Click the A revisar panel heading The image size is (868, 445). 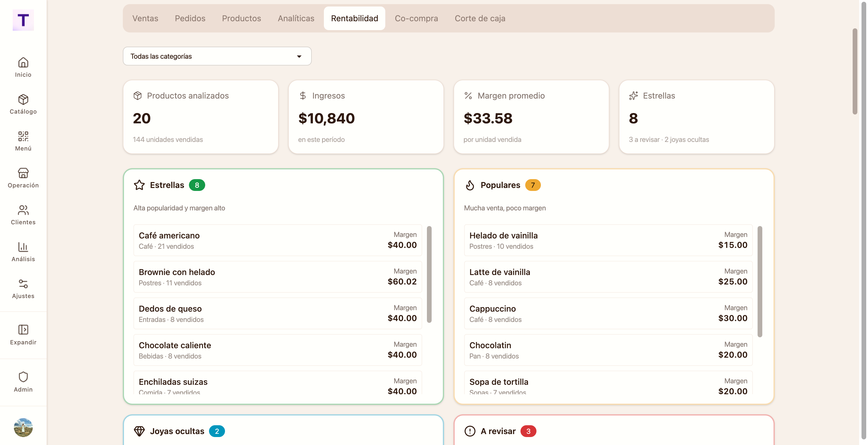click(498, 431)
